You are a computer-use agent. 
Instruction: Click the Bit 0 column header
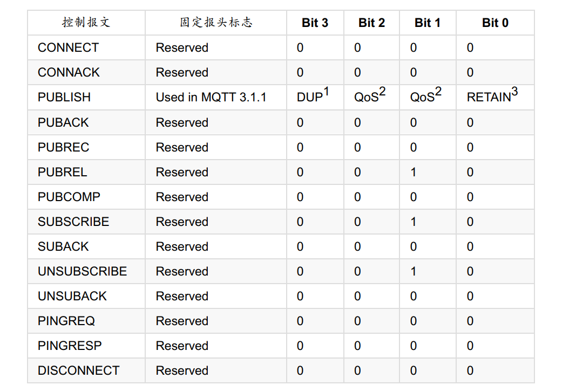pos(495,23)
